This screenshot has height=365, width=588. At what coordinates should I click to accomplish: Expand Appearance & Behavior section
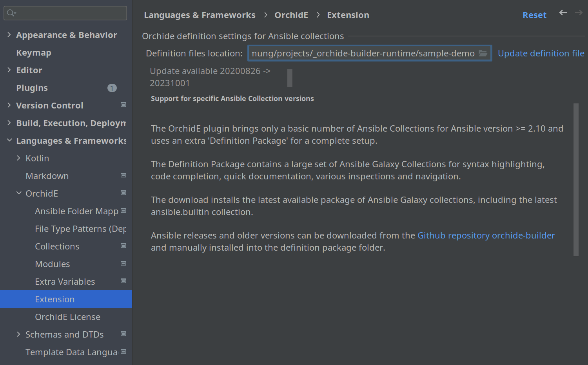9,35
